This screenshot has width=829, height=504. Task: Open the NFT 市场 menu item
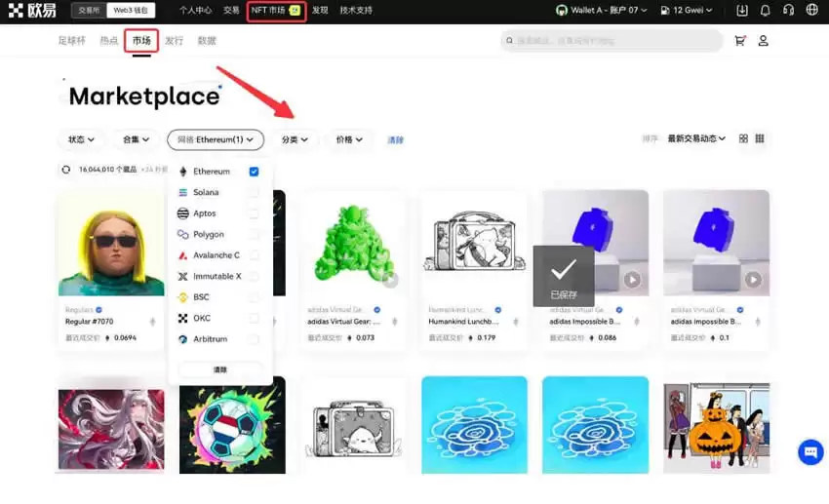[275, 11]
